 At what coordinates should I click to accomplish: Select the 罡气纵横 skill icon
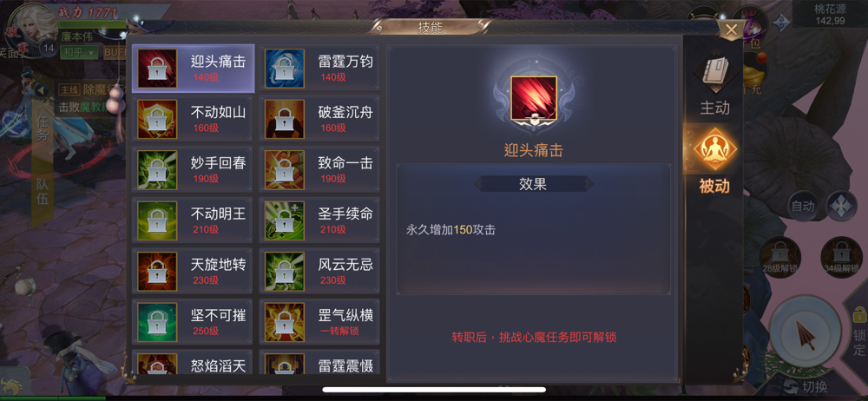(284, 322)
